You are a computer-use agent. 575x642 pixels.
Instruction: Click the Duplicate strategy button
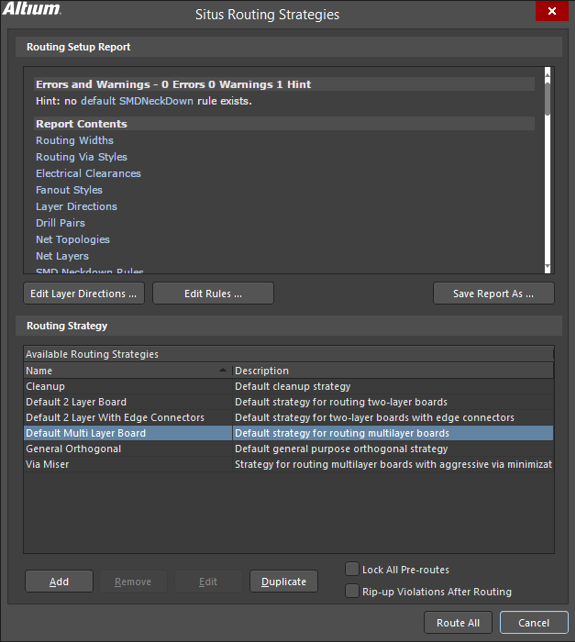coord(284,581)
